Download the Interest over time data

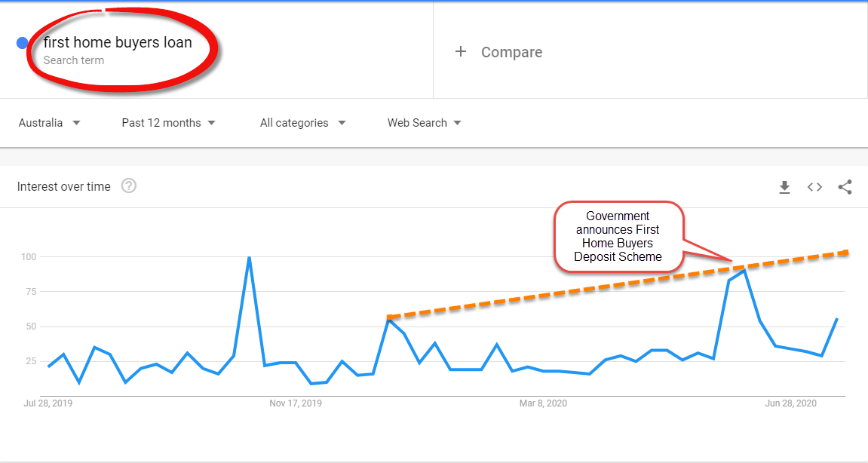784,188
